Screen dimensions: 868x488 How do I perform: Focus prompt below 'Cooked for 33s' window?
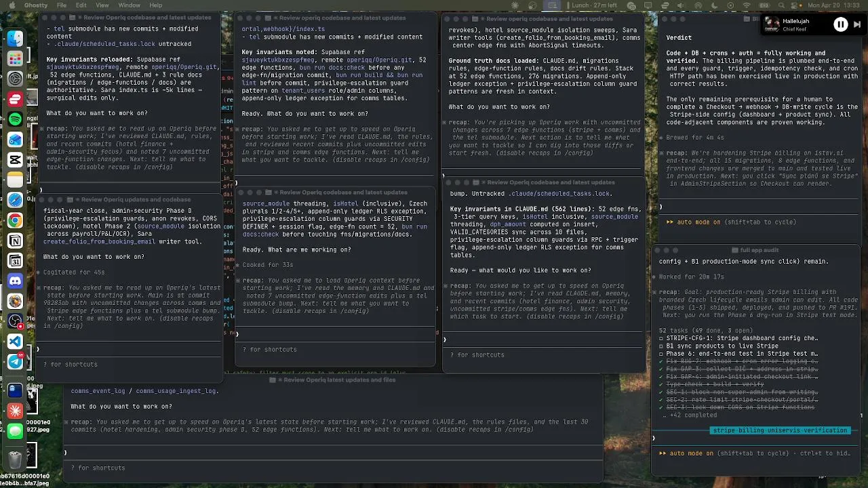[x=335, y=333]
